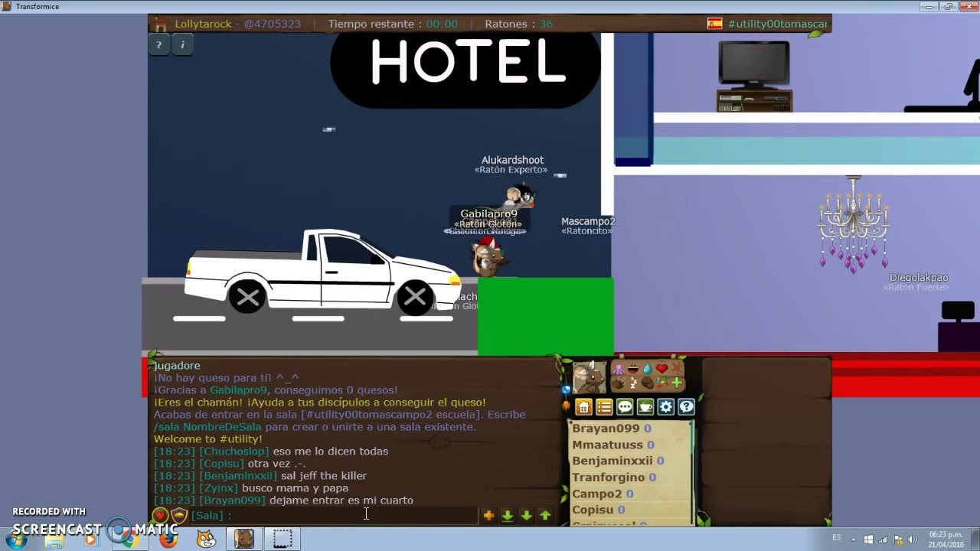The width and height of the screenshot is (980, 551).
Task: Select the angry red burst emote
Action: pyautogui.click(x=677, y=369)
